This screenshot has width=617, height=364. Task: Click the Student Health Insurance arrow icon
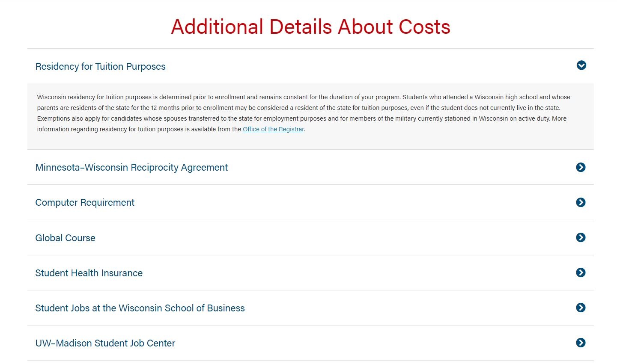coord(581,272)
